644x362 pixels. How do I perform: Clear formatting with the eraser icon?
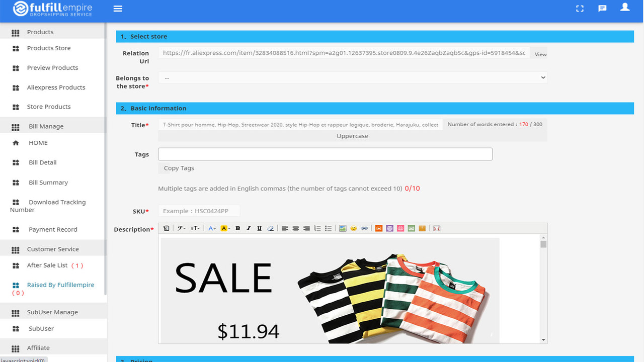point(270,228)
